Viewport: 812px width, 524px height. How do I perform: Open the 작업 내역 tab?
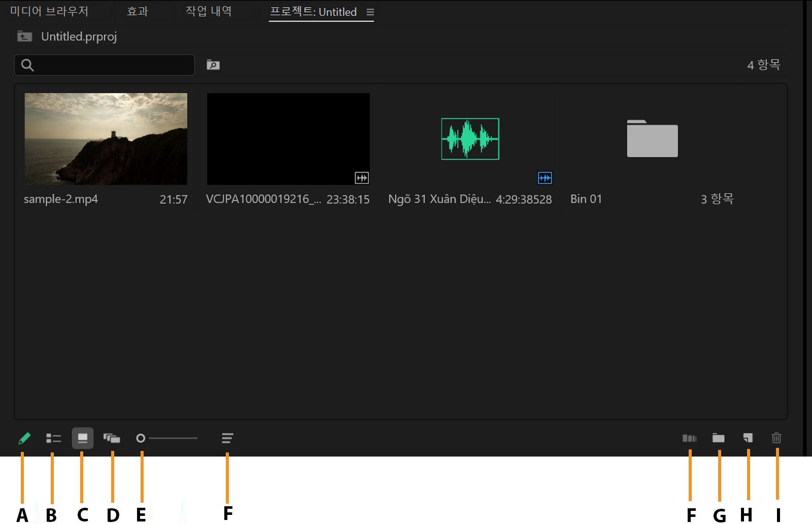point(209,11)
